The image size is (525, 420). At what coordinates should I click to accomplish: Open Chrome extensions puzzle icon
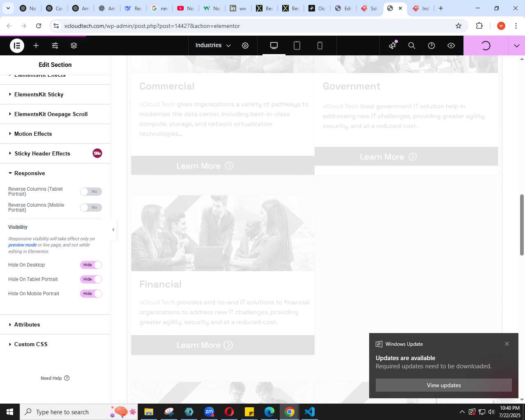(x=479, y=26)
